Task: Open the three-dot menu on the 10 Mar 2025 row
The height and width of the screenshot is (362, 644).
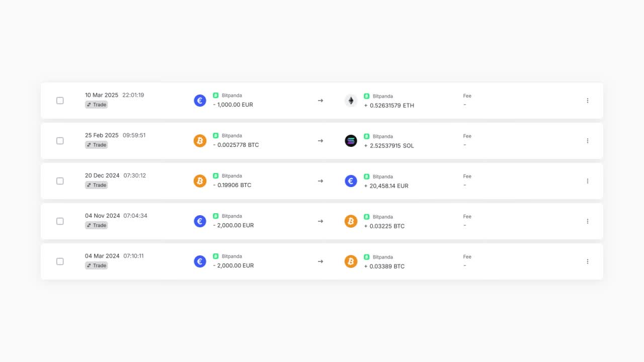Action: point(587,101)
